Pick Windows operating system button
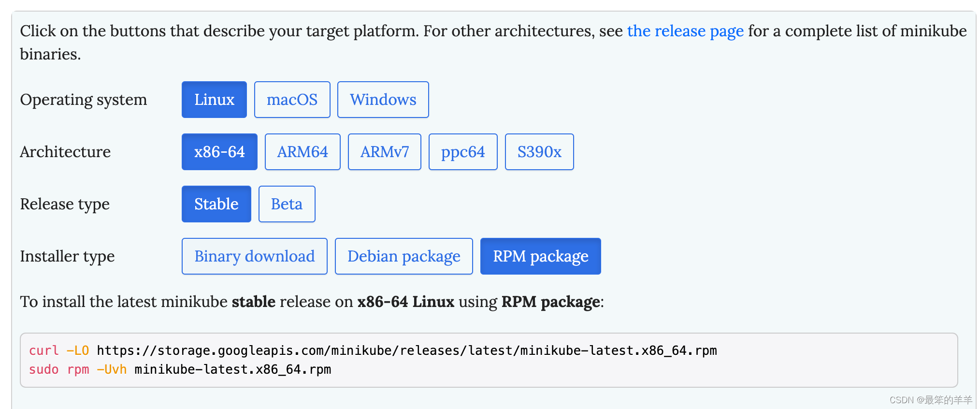 (x=383, y=100)
